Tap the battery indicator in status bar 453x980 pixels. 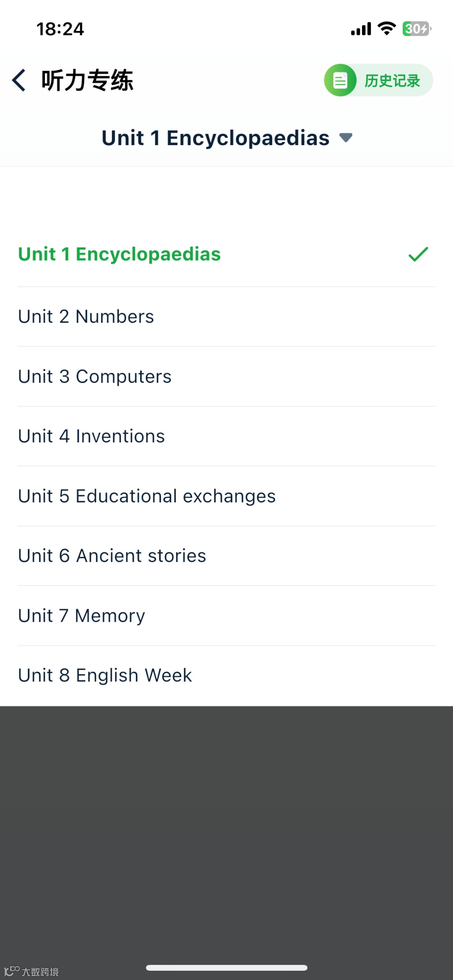coord(417,29)
